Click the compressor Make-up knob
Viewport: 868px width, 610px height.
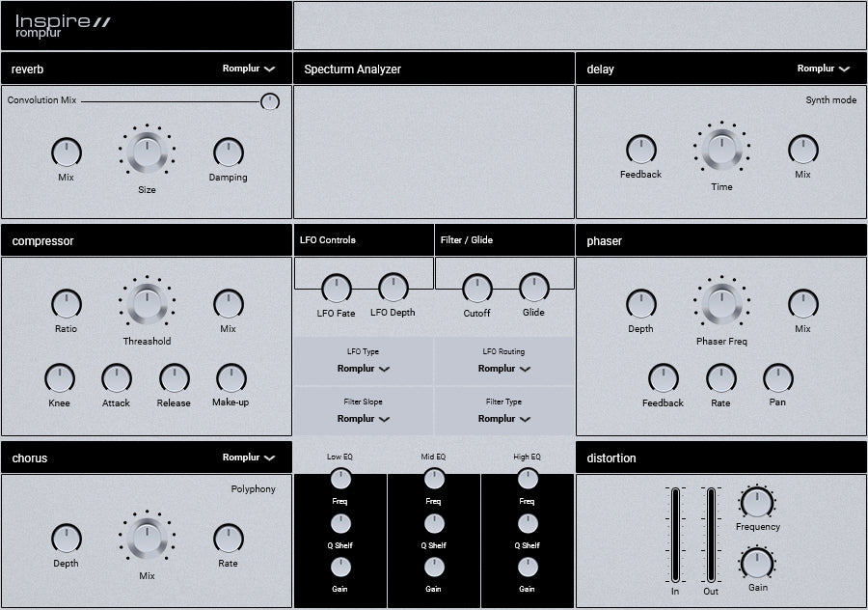point(231,378)
